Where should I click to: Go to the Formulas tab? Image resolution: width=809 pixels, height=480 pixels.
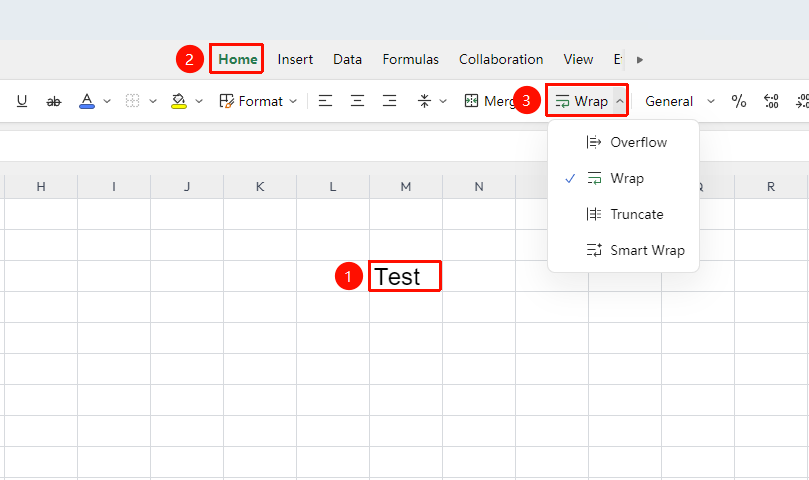pos(411,59)
